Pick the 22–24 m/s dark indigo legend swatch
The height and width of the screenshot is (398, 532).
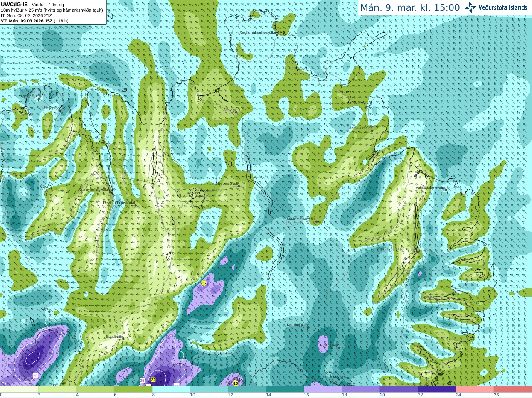click(437, 389)
